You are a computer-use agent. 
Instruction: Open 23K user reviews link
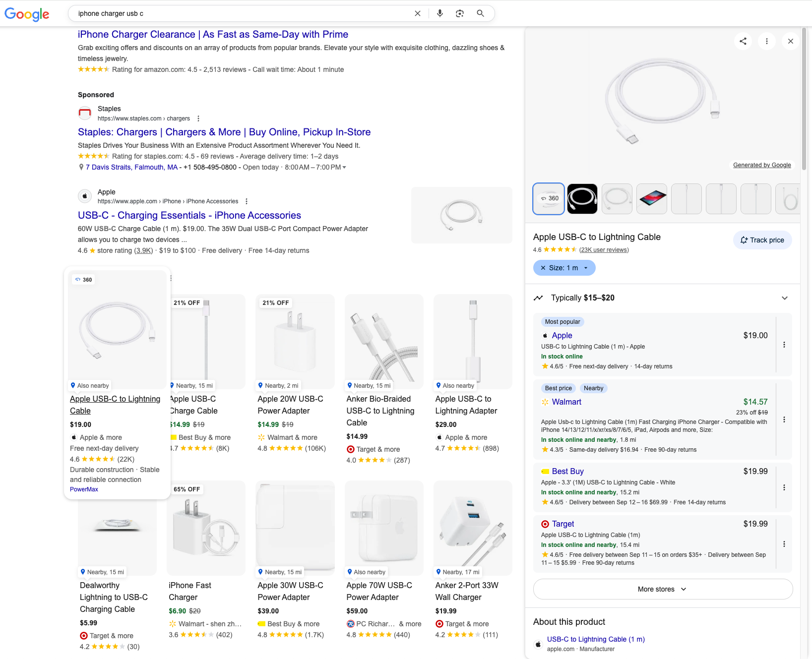coord(604,250)
